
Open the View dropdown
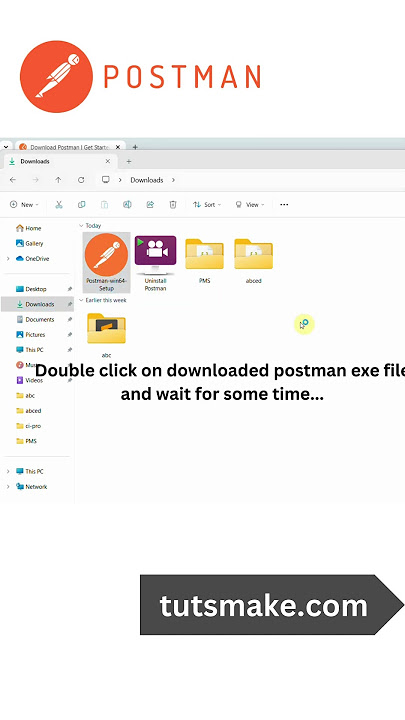(x=250, y=205)
